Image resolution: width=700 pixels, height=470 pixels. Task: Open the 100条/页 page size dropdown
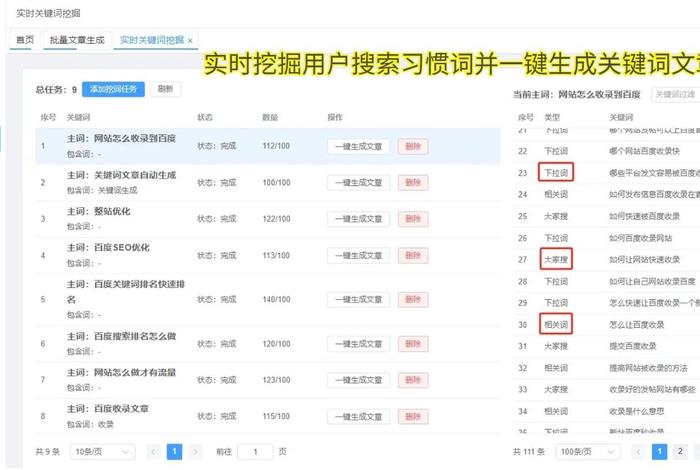tap(588, 452)
